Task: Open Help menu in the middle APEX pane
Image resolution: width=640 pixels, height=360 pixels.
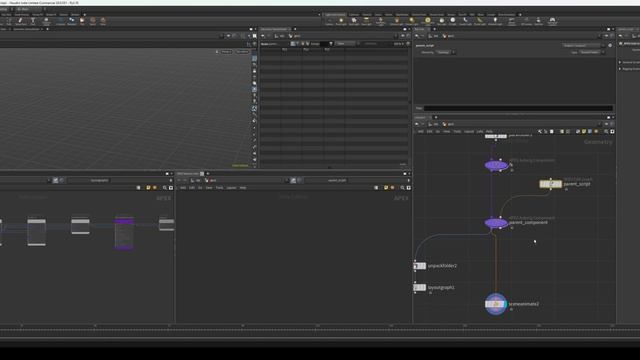Action: coord(243,188)
